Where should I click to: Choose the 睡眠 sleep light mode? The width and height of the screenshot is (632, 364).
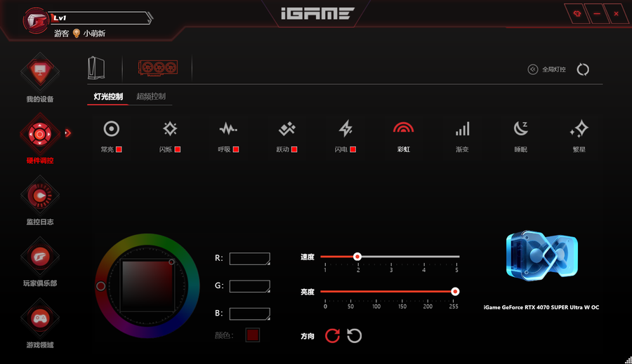pos(520,137)
